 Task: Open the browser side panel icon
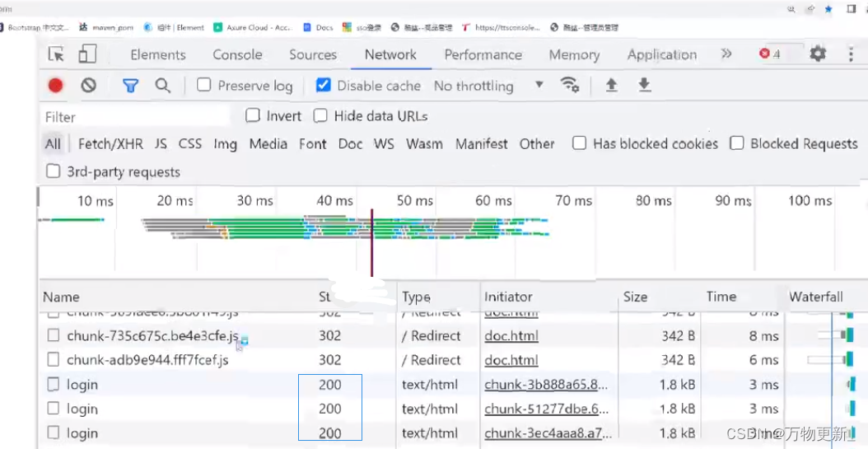[852, 9]
